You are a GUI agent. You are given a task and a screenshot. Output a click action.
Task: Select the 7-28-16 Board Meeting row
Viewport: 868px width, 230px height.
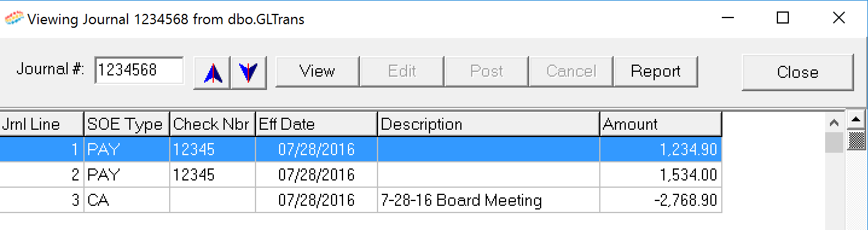click(361, 200)
